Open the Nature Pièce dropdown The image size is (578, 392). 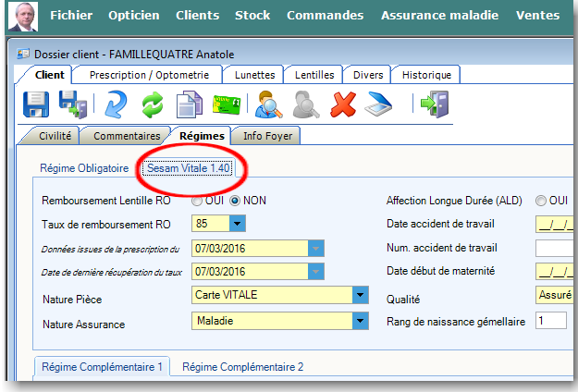coord(360,295)
